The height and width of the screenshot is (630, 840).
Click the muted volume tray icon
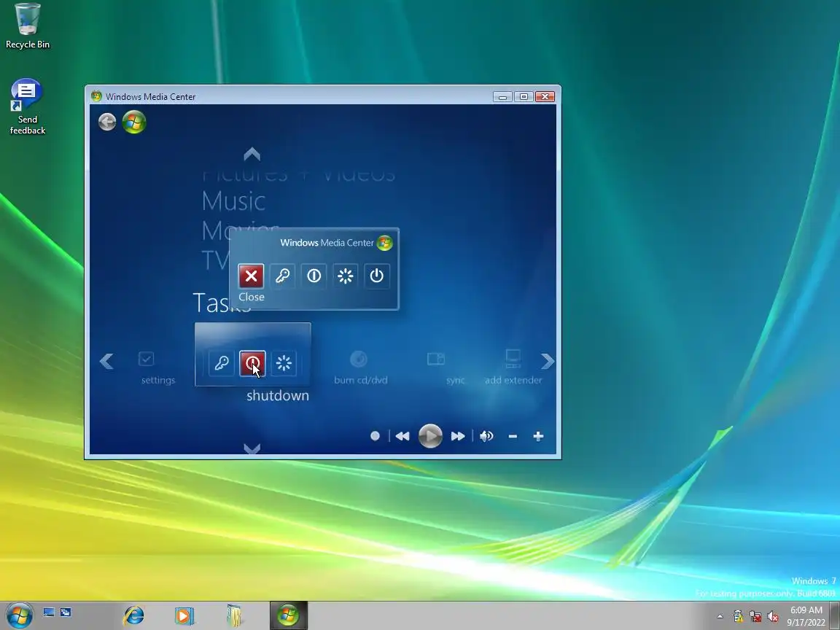pos(772,617)
